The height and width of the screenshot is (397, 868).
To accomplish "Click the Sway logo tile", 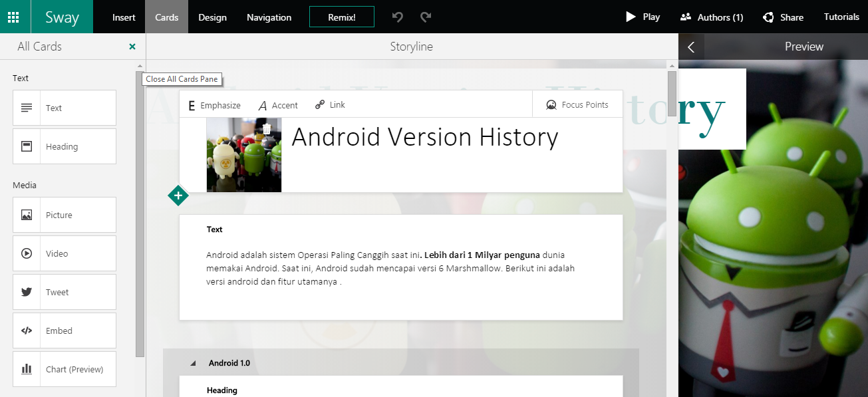I will pyautogui.click(x=62, y=17).
